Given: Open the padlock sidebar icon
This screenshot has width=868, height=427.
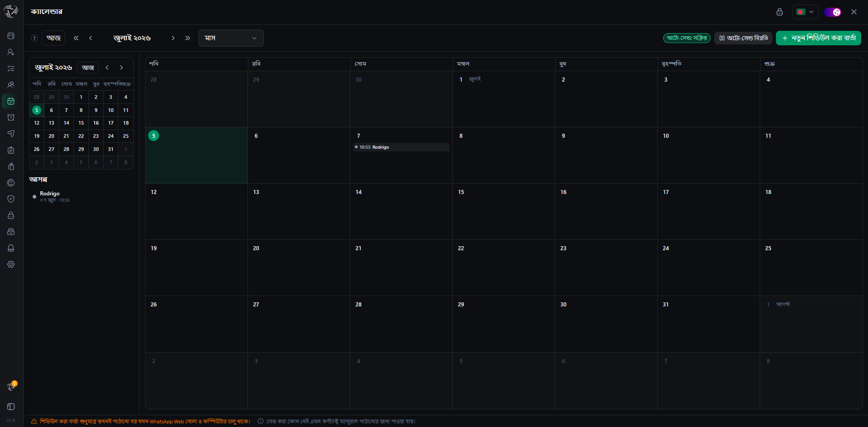Looking at the screenshot, I should click(11, 215).
